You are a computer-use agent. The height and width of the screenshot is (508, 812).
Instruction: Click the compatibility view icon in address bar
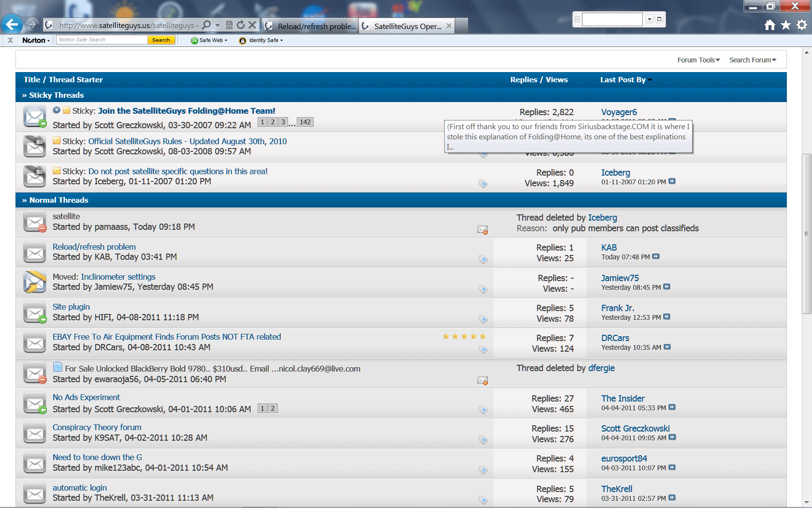pyautogui.click(x=229, y=25)
